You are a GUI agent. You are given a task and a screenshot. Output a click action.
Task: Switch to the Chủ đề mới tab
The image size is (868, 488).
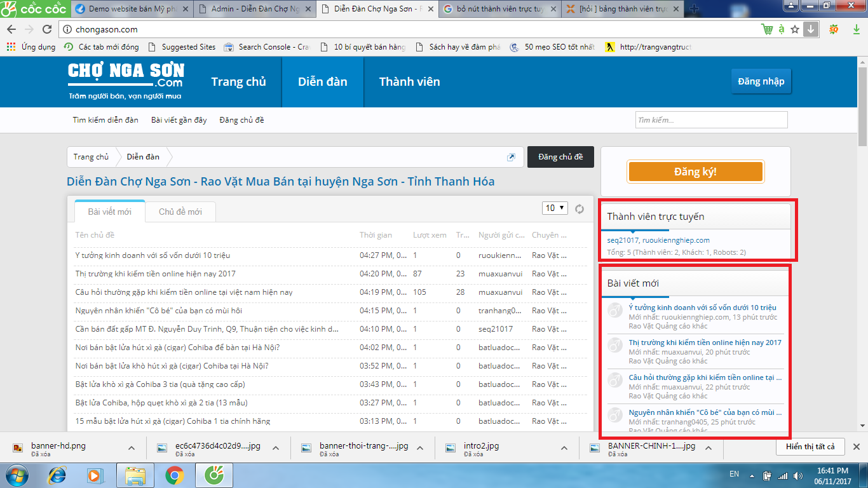(x=180, y=212)
